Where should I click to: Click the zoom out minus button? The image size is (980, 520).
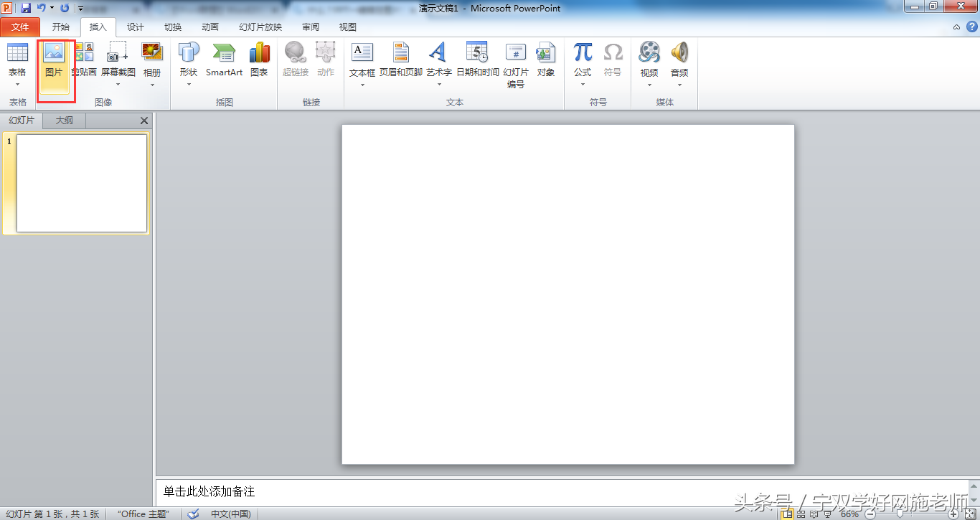click(870, 514)
